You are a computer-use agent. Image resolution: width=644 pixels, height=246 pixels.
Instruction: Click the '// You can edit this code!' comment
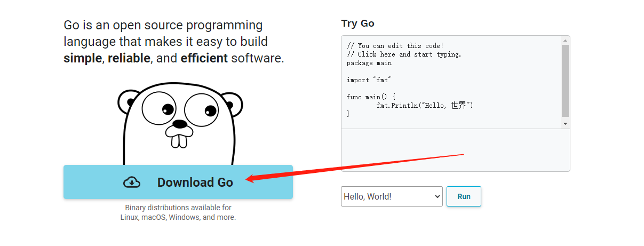395,46
